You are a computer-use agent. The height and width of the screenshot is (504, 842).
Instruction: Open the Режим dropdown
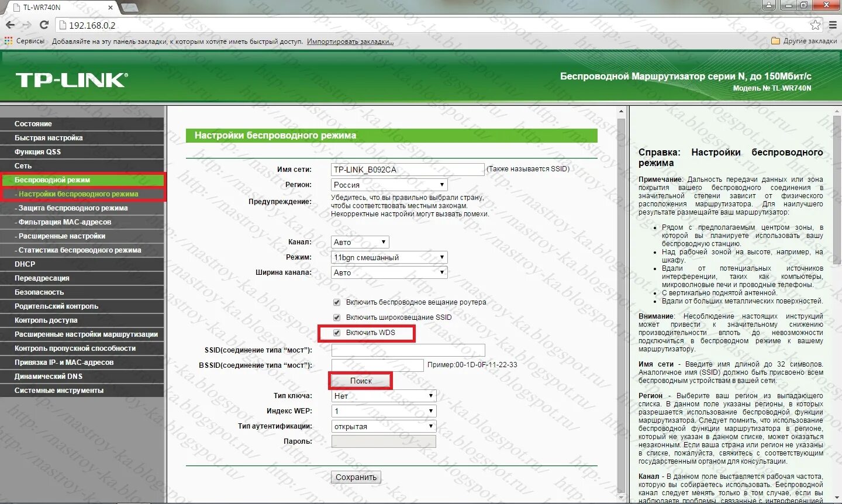(x=389, y=257)
